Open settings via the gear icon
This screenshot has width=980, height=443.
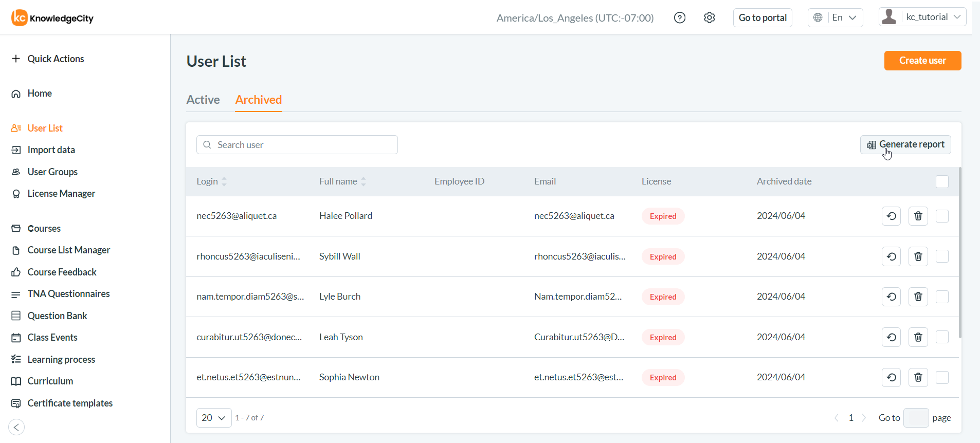click(x=710, y=18)
